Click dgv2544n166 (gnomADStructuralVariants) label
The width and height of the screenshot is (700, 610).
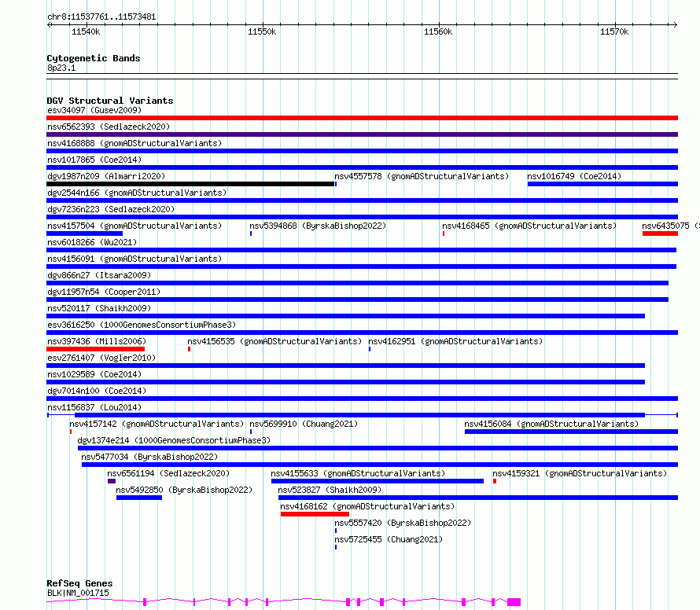(137, 193)
